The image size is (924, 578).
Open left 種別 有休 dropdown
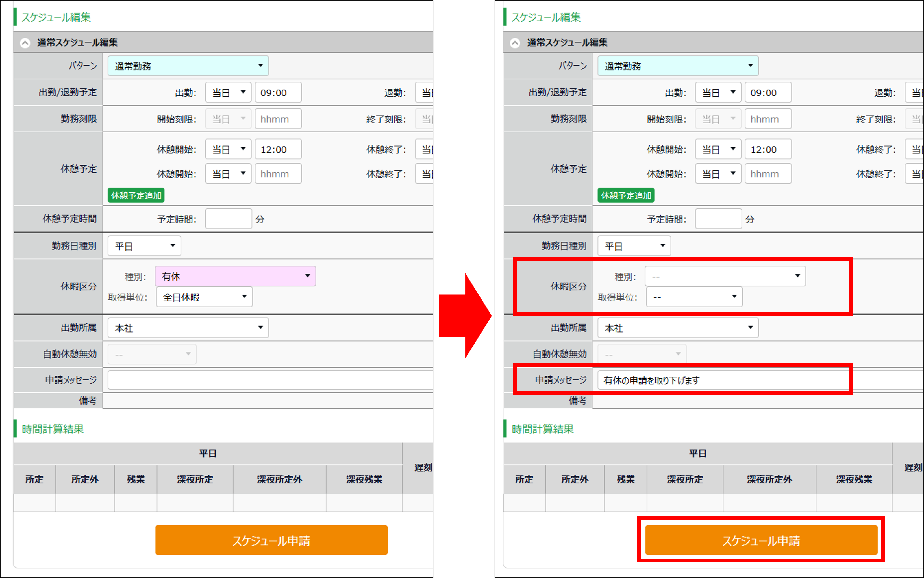235,276
